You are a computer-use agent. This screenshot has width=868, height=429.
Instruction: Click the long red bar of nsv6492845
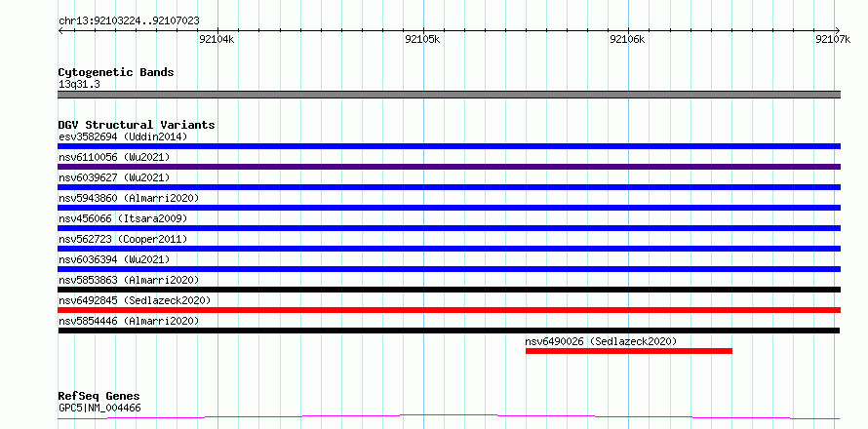pos(449,310)
